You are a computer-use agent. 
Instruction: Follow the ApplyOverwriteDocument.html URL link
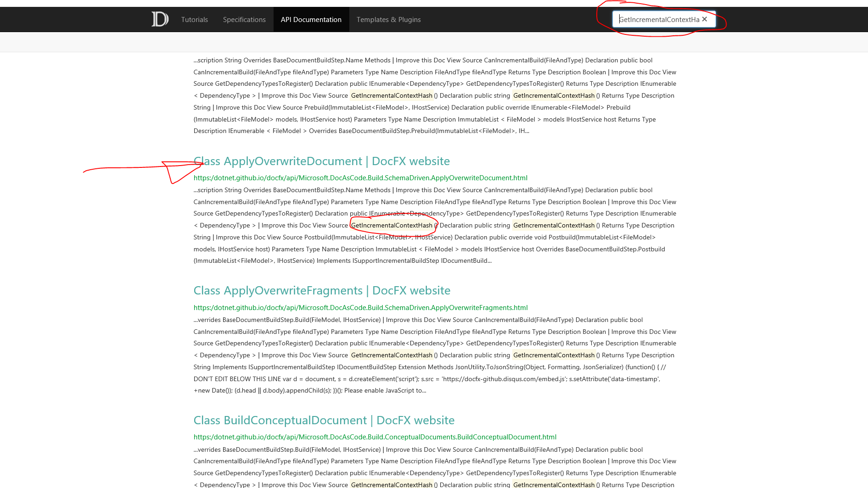coord(360,178)
